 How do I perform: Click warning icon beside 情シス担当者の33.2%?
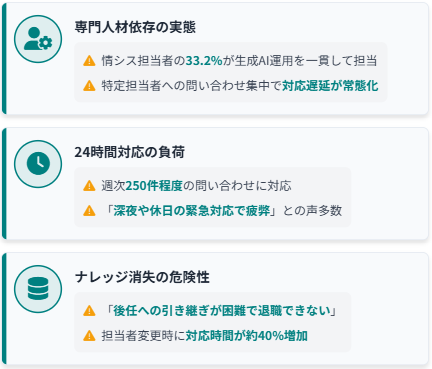pyautogui.click(x=89, y=61)
